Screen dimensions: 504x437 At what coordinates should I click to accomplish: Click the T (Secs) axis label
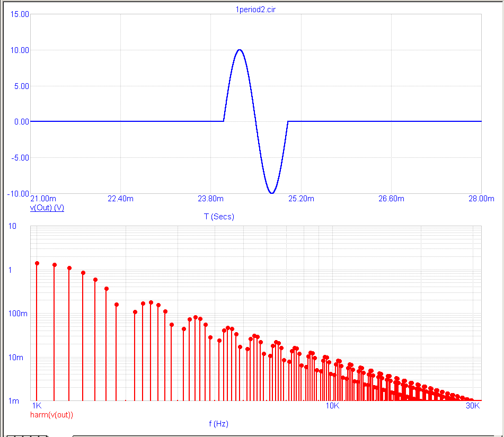(x=219, y=217)
